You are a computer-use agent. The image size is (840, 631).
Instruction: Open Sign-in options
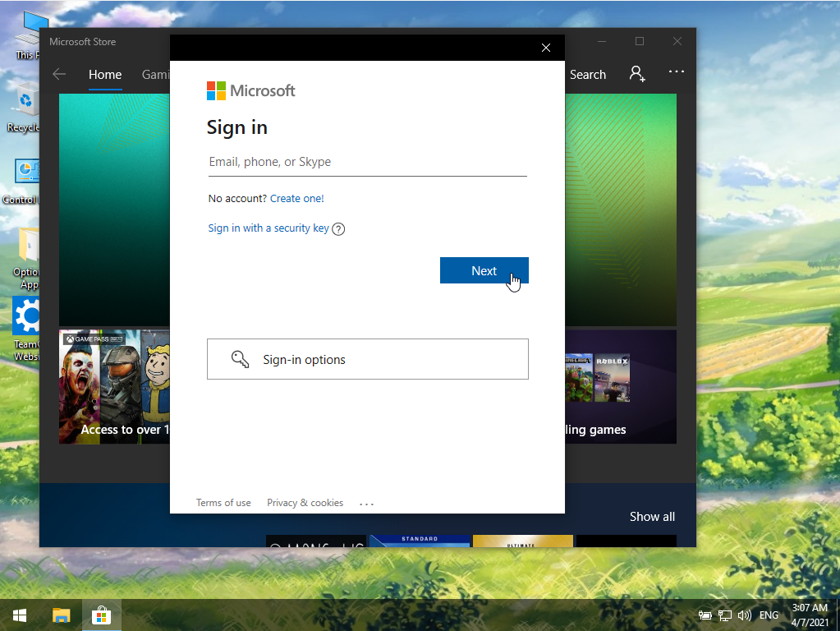tap(368, 359)
